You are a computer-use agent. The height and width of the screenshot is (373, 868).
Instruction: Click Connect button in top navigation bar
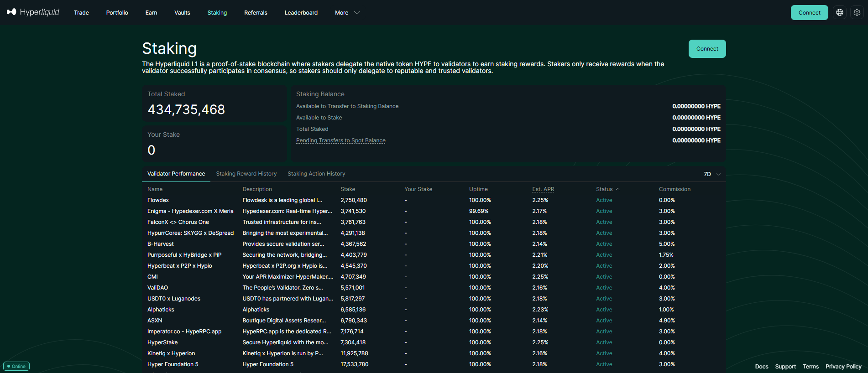pos(809,13)
